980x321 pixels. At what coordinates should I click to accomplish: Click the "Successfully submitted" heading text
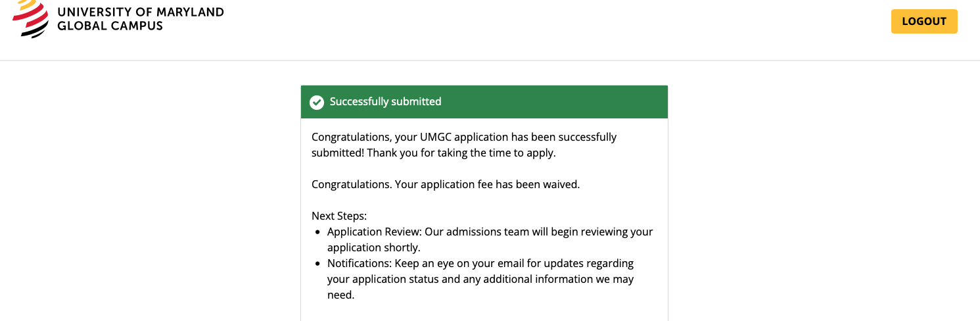[x=385, y=101]
